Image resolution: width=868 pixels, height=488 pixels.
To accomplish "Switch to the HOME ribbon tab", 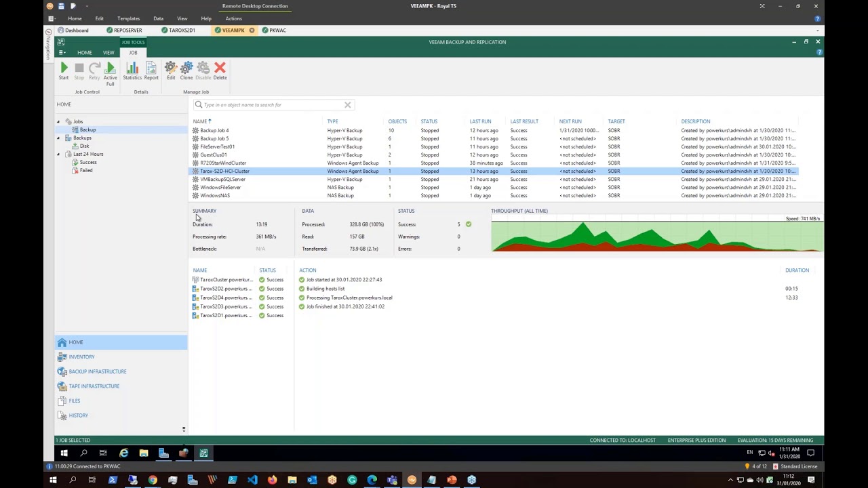I will 84,52.
